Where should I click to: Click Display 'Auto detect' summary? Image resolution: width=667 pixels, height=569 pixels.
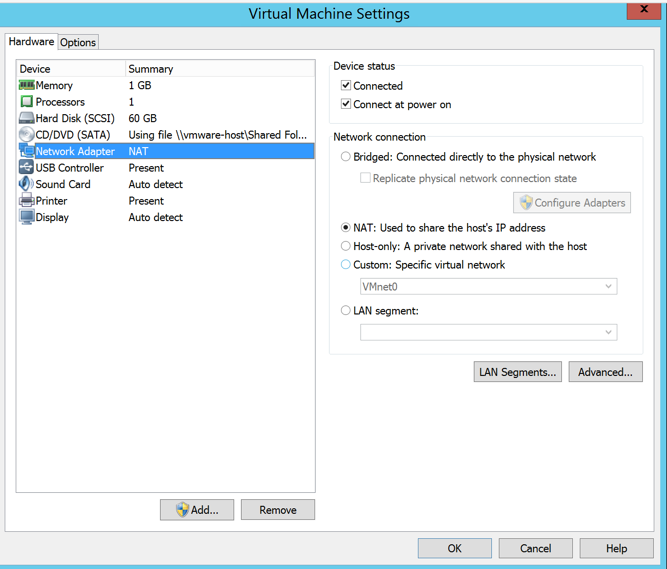point(156,217)
